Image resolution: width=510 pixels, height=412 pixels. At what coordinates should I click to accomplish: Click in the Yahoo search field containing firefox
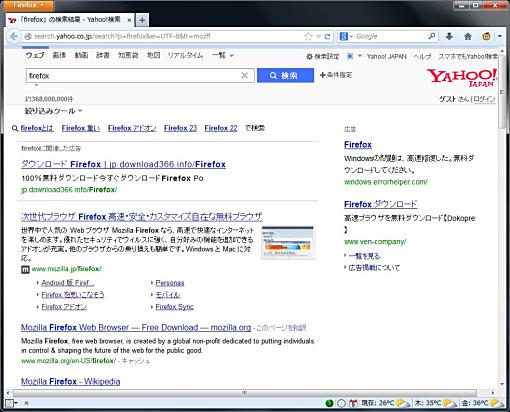tap(133, 76)
